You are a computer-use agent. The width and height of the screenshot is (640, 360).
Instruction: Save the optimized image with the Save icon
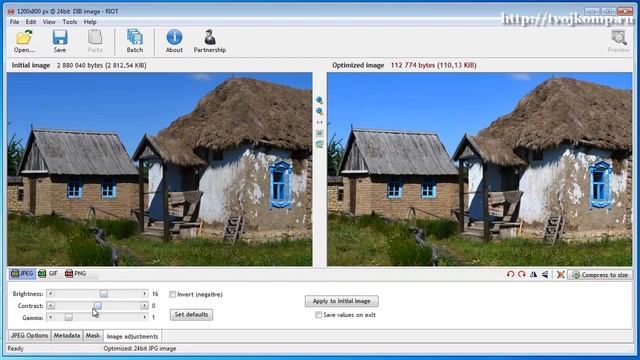click(60, 41)
